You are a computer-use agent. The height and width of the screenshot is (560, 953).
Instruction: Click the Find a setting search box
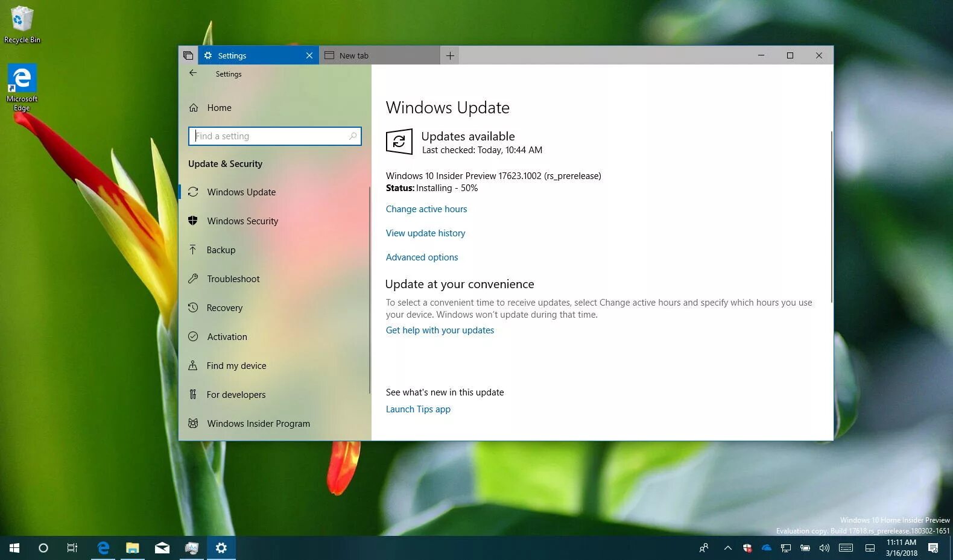[x=275, y=136]
